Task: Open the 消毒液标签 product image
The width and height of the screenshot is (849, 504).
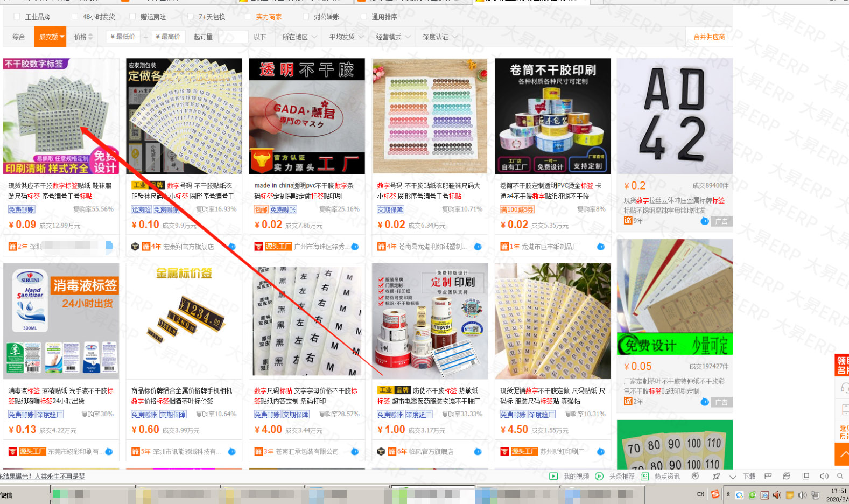Action: tap(61, 321)
